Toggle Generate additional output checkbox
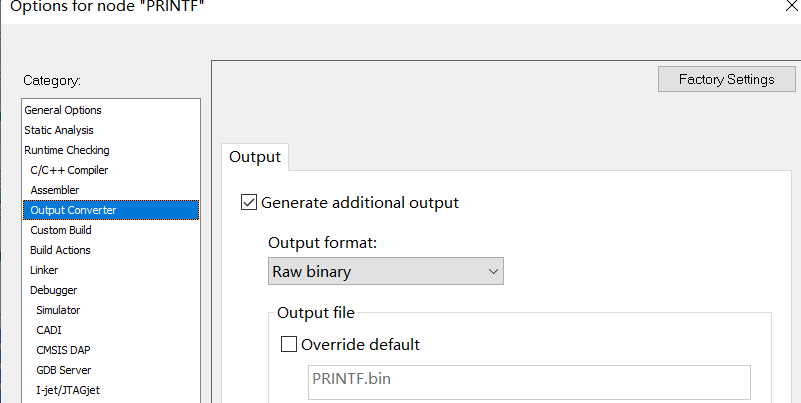 pyautogui.click(x=249, y=202)
